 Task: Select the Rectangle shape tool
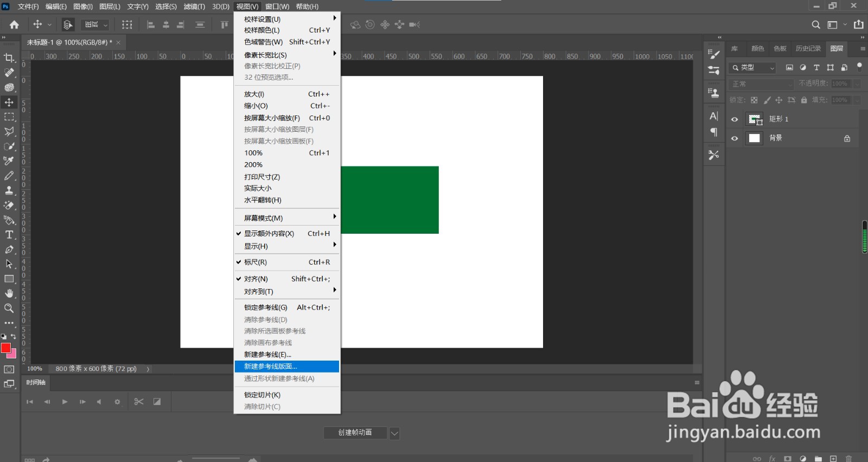pos(9,279)
